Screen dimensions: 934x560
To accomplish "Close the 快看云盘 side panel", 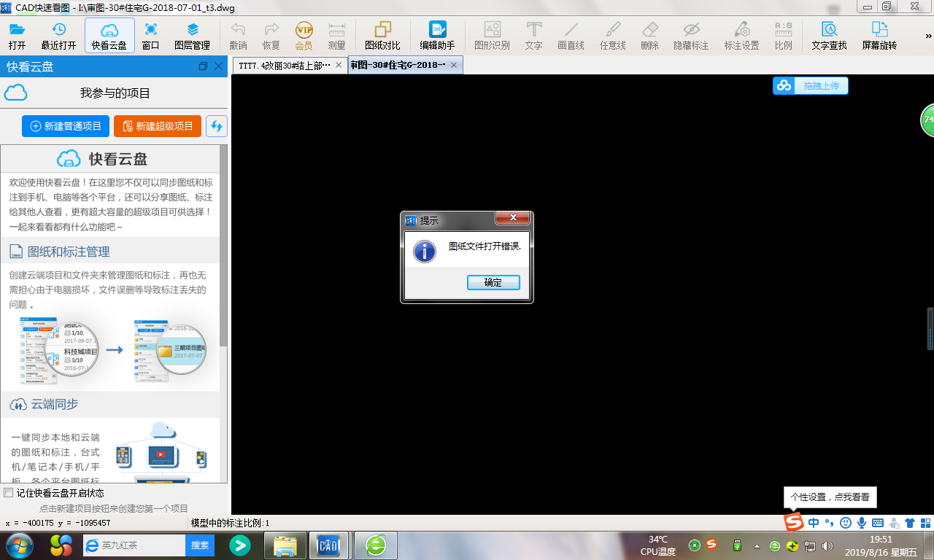I will coord(218,66).
